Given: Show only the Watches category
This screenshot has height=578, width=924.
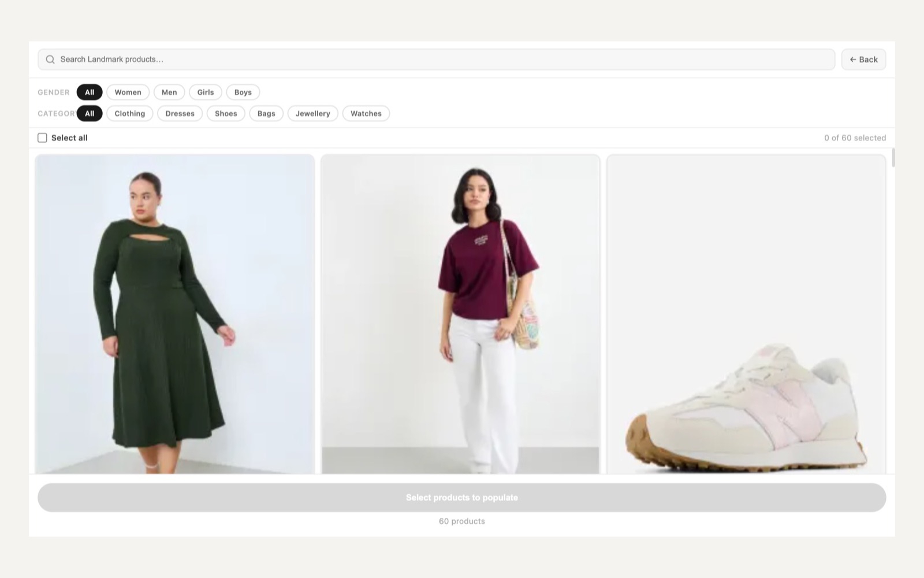Looking at the screenshot, I should click(x=366, y=113).
